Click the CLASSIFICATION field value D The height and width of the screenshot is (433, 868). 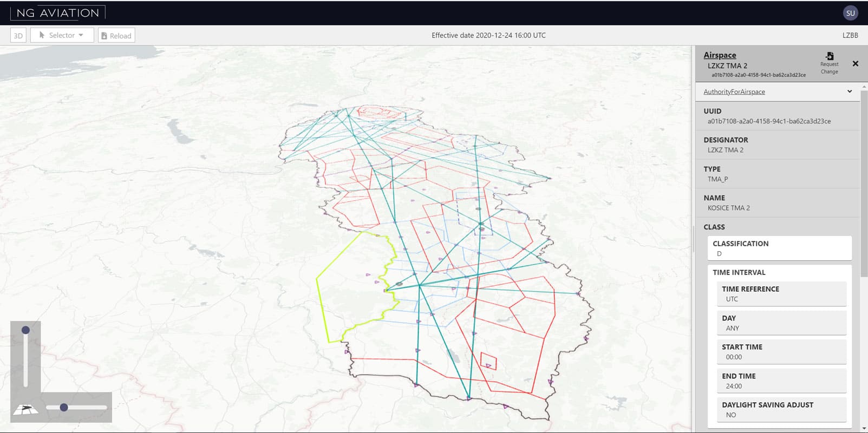coord(719,254)
